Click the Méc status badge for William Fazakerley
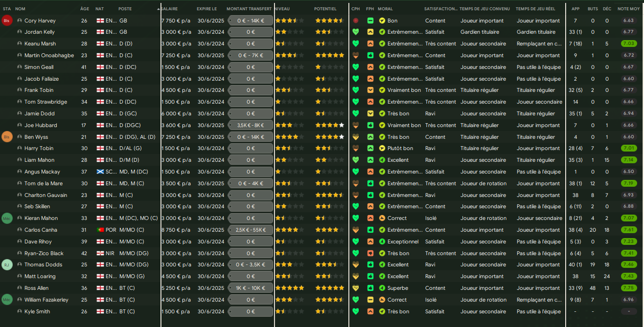 click(7, 300)
